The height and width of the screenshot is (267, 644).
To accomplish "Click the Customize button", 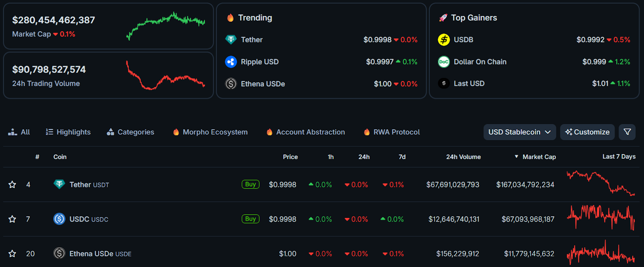I will (587, 132).
